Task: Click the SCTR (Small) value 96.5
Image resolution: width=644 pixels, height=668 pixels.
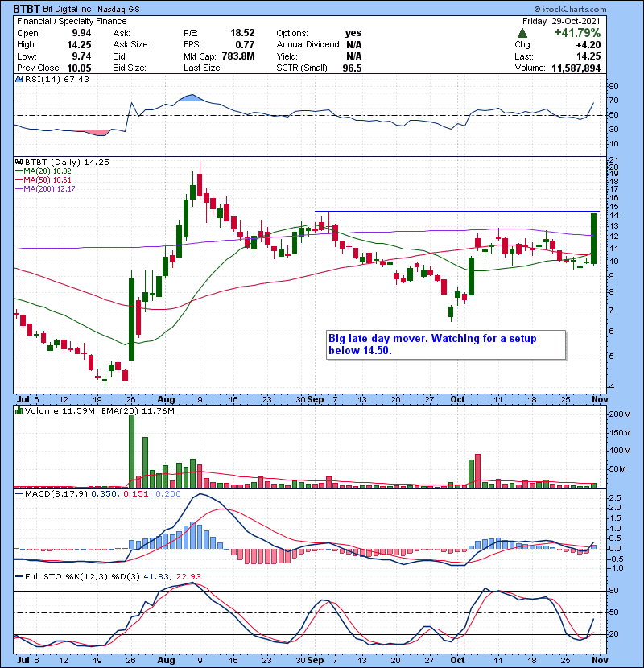Action: click(352, 68)
